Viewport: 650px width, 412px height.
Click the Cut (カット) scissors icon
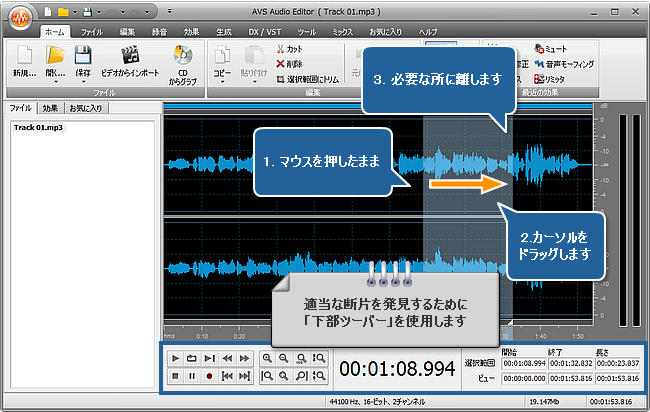282,48
